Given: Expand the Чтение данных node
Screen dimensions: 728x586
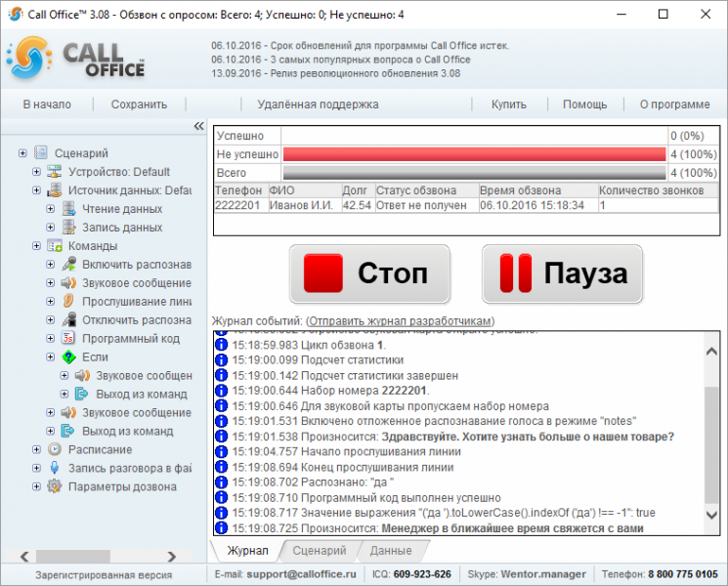Looking at the screenshot, I should click(x=51, y=209).
